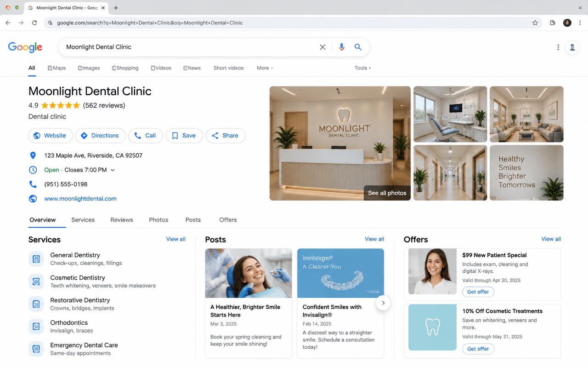Click See all photos on reception image

[x=387, y=193]
